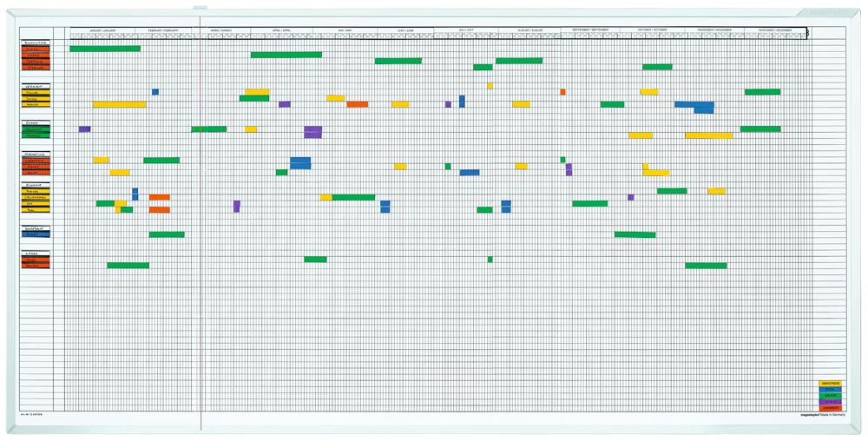
Task: Open the OKTOBER / OCTOBER month column header
Action: pos(653,30)
